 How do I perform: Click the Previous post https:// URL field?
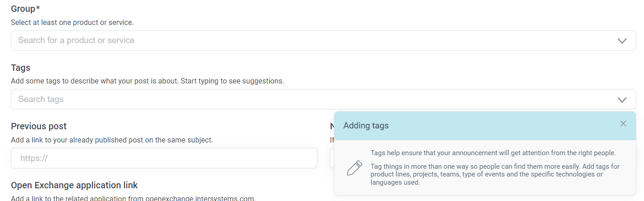164,158
